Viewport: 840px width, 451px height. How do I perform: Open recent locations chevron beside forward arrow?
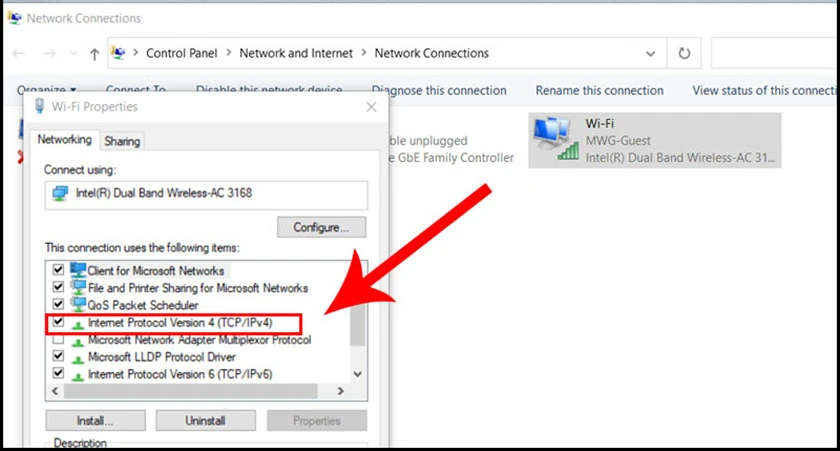coord(73,54)
